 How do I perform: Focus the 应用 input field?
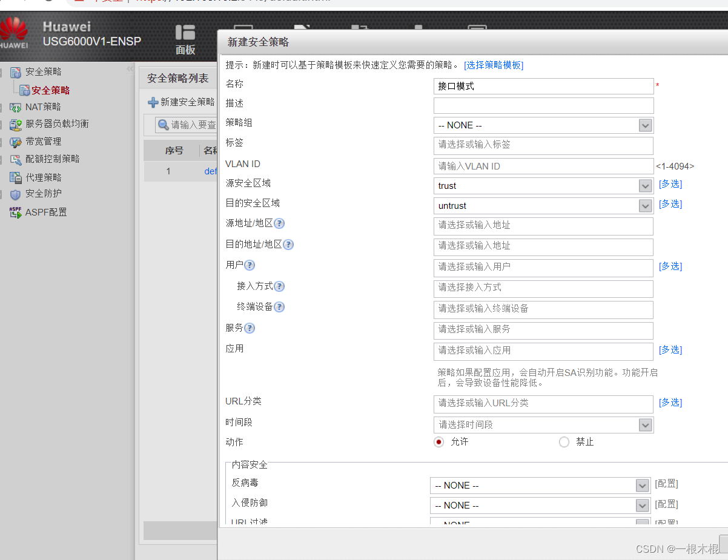pyautogui.click(x=544, y=351)
